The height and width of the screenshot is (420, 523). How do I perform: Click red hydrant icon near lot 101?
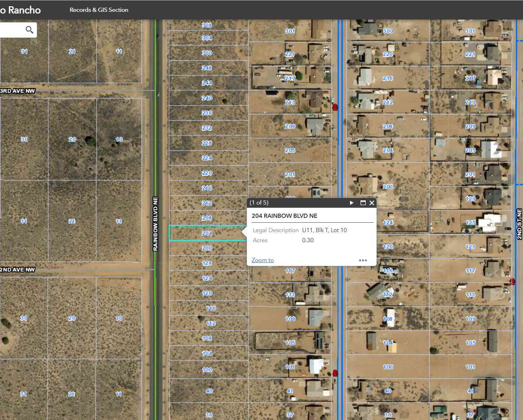335,373
